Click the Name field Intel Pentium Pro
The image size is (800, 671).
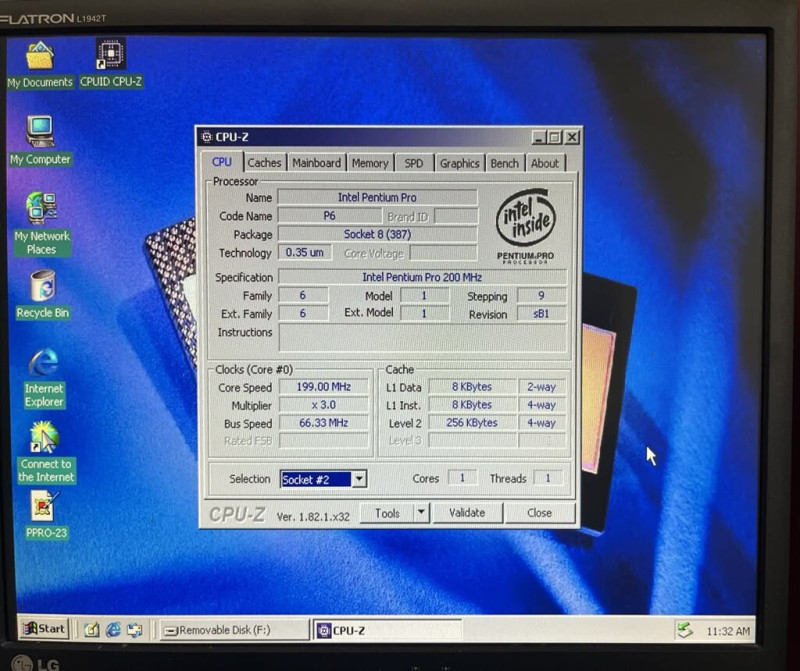[377, 197]
